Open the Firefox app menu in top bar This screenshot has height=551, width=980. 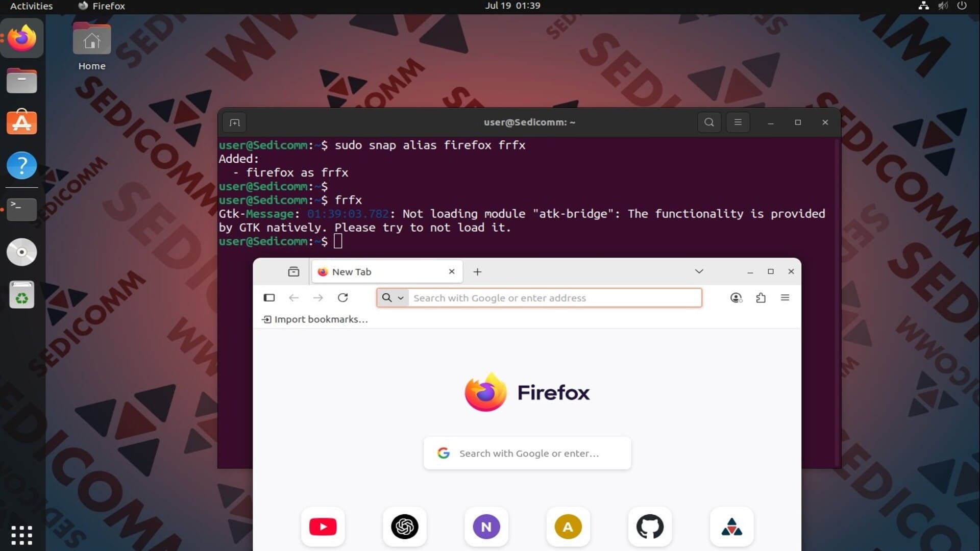point(102,6)
